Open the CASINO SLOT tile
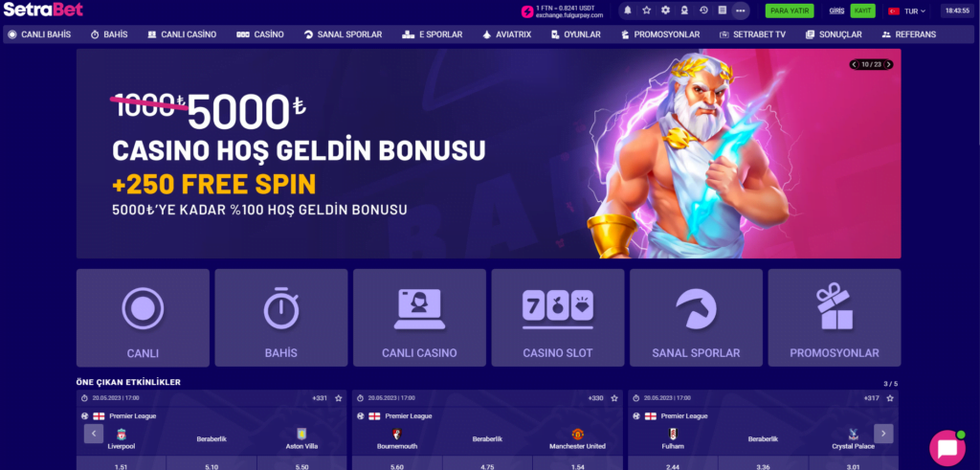980x470 pixels. 558,318
